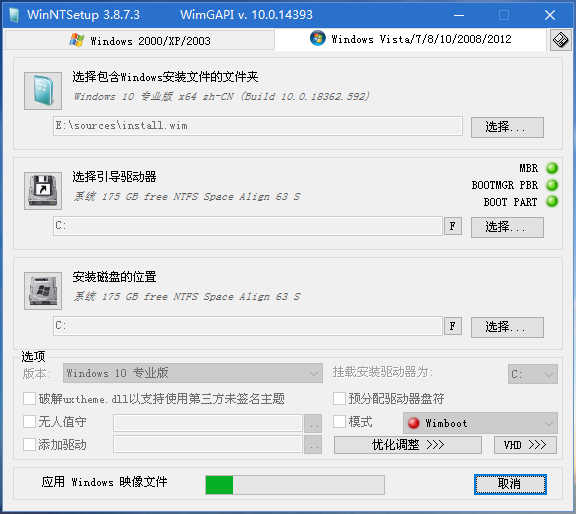Screen dimensions: 576x514
Task: Click the 取消 cancel button
Action: [510, 484]
